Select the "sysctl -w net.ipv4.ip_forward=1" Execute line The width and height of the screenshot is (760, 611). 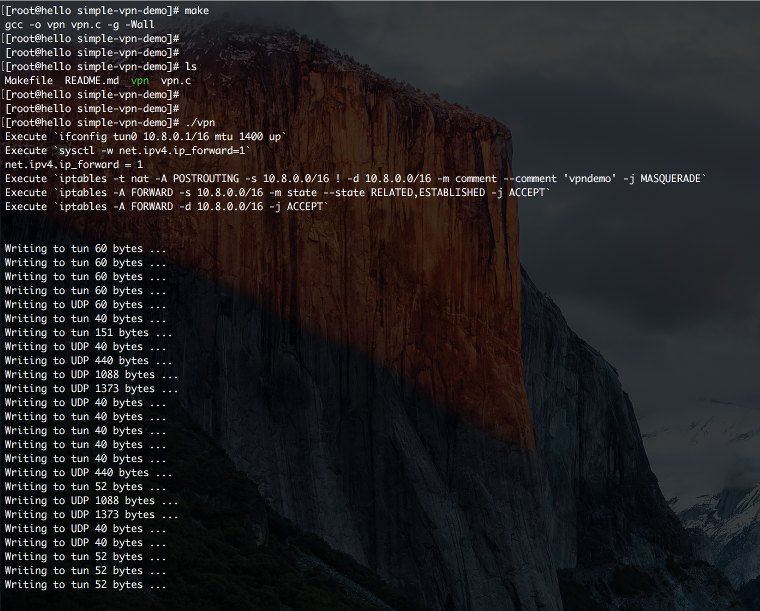[x=127, y=151]
